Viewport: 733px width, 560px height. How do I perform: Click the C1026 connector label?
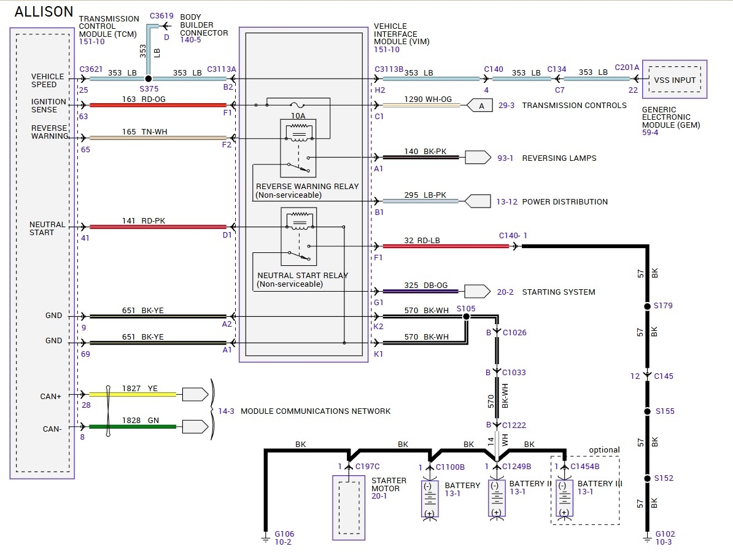click(x=514, y=332)
